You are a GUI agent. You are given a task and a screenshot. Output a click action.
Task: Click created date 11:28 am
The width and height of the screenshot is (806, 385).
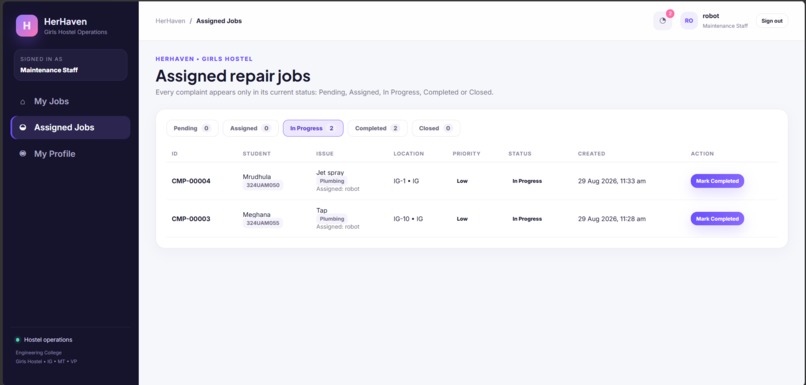[x=612, y=218]
